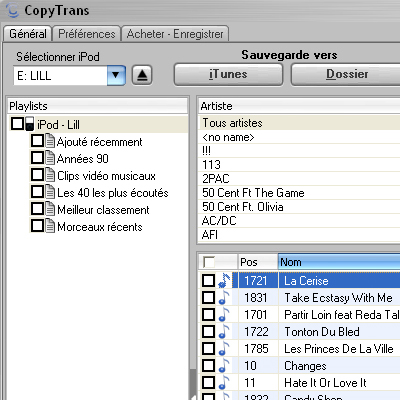Check the Les Princes De La Ville checkbox

coord(209,348)
